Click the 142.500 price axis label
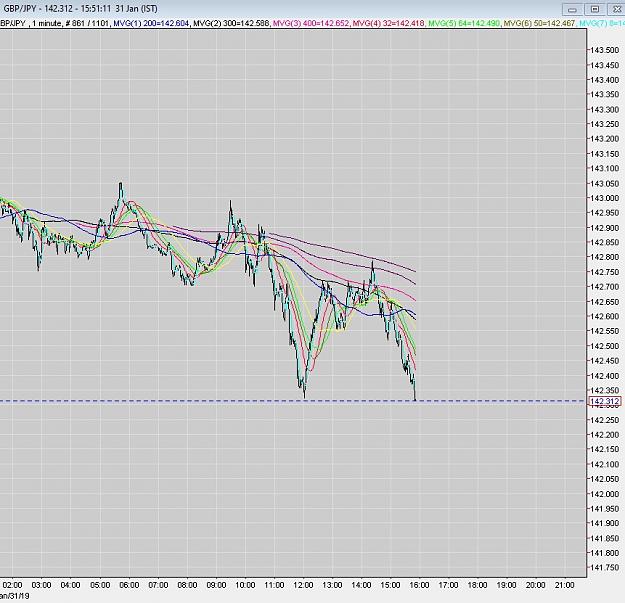This screenshot has height=603, width=625. (x=605, y=346)
